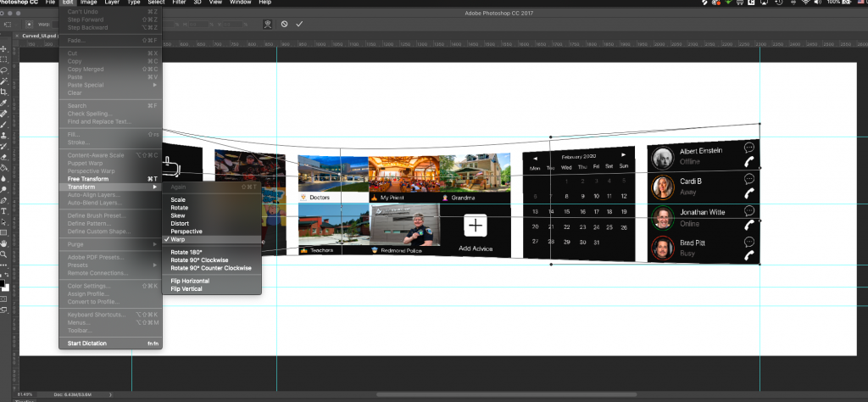Choose Rotate 90° Counter Clockwise
This screenshot has height=402, width=868.
coord(211,268)
